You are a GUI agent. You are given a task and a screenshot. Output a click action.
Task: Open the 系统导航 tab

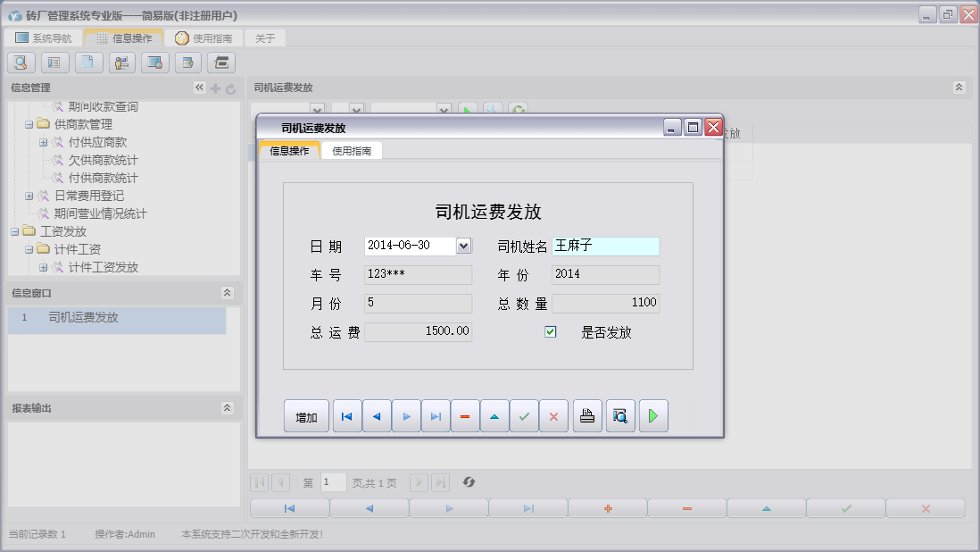click(x=43, y=38)
